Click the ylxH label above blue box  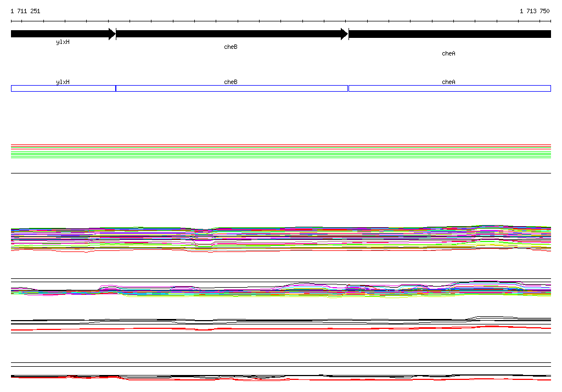[63, 82]
